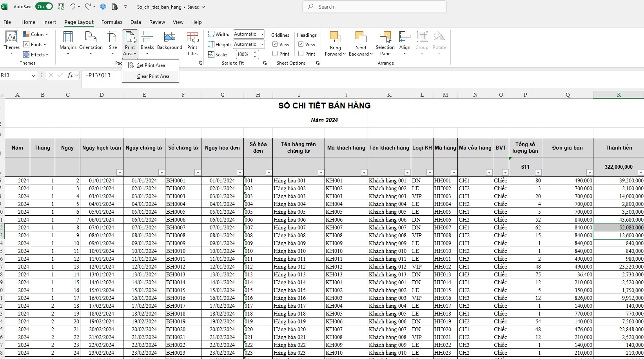Open the Selection Pane
The width and height of the screenshot is (644, 359).
tap(385, 43)
